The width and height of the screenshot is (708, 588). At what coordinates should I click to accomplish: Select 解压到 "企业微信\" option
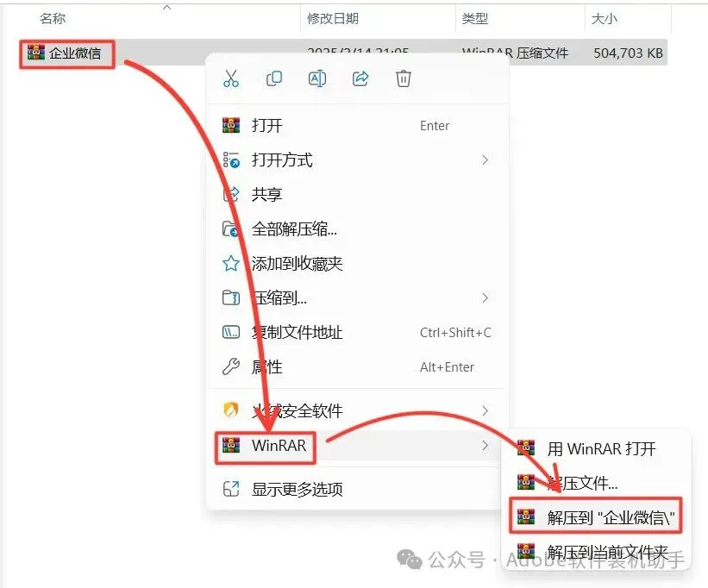coord(596,517)
